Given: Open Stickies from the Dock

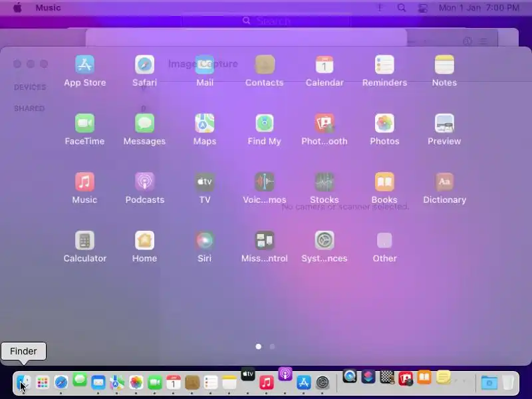Looking at the screenshot, I should pyautogui.click(x=443, y=377).
